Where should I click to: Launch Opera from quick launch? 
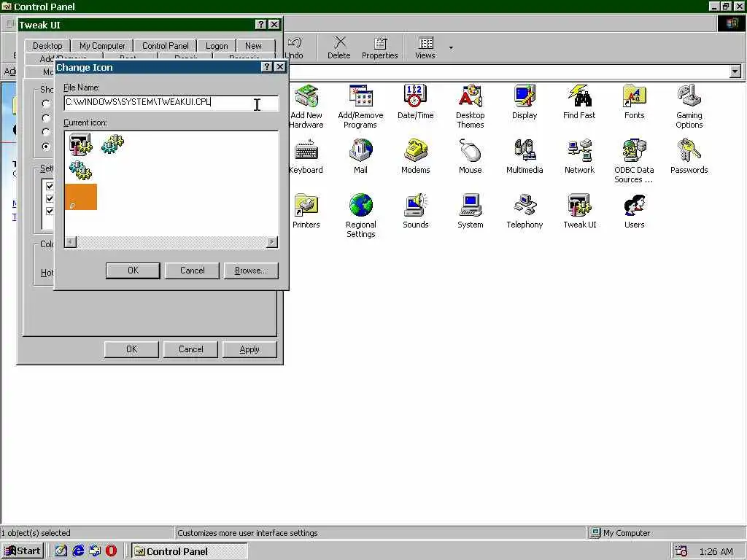111,551
